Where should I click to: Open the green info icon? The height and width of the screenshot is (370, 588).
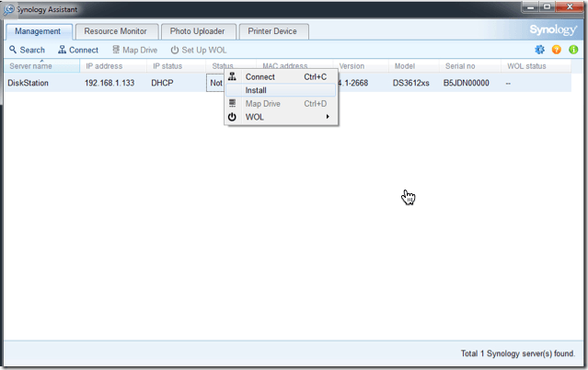click(x=573, y=50)
